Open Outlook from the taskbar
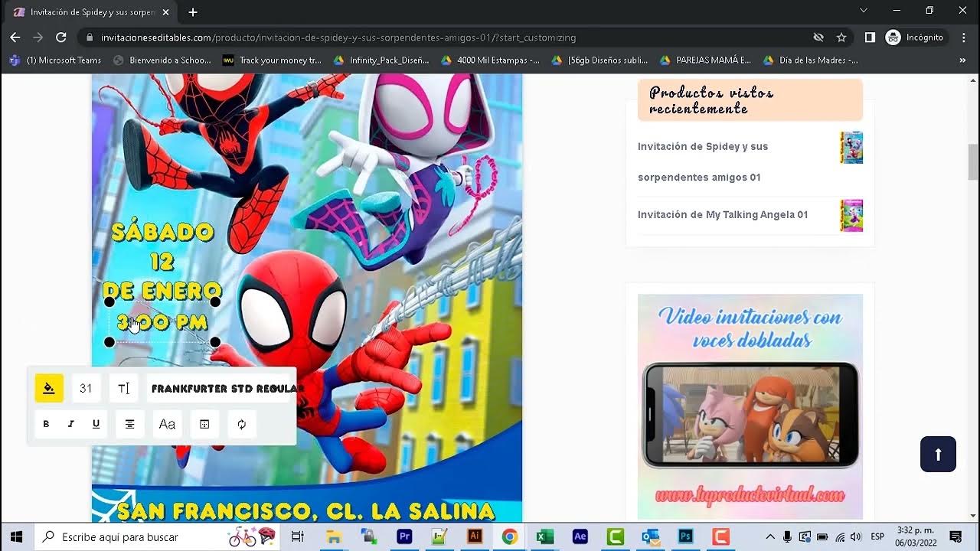Image resolution: width=980 pixels, height=551 pixels. point(651,536)
